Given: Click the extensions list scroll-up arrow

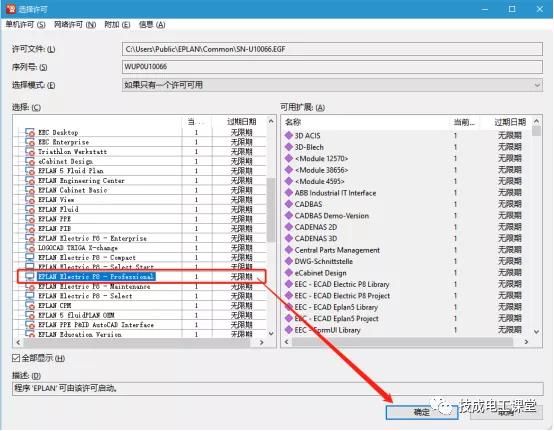Looking at the screenshot, I should click(536, 122).
